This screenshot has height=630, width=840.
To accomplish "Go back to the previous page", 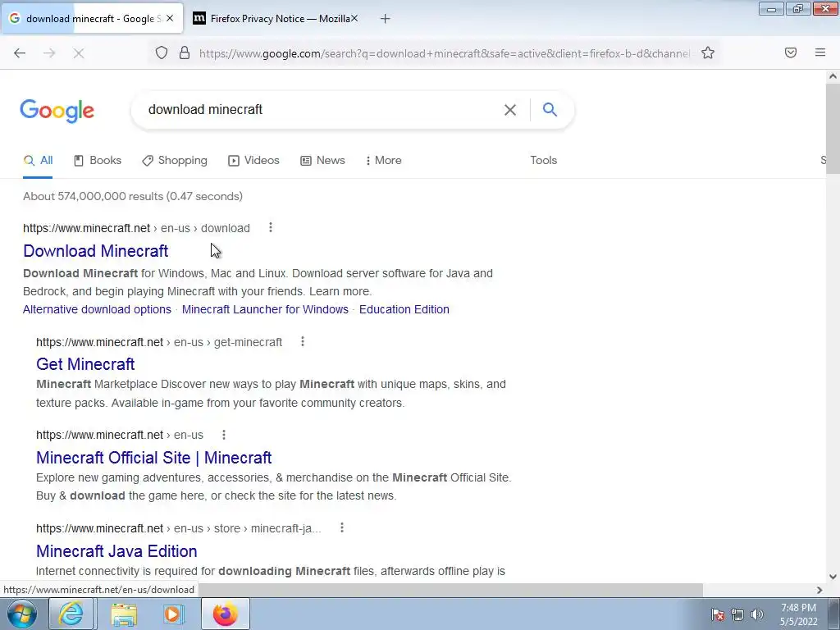I will (x=20, y=53).
